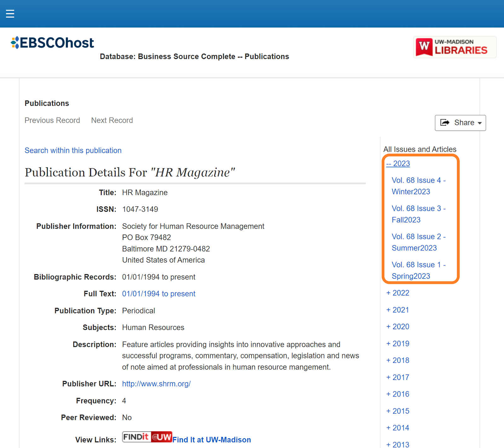Expand the 2021 issues
Viewport: 504px width, 448px height.
point(398,310)
